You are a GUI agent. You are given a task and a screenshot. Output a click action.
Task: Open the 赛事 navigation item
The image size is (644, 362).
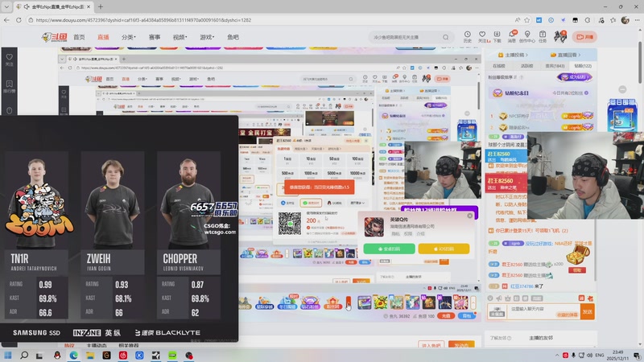(155, 37)
